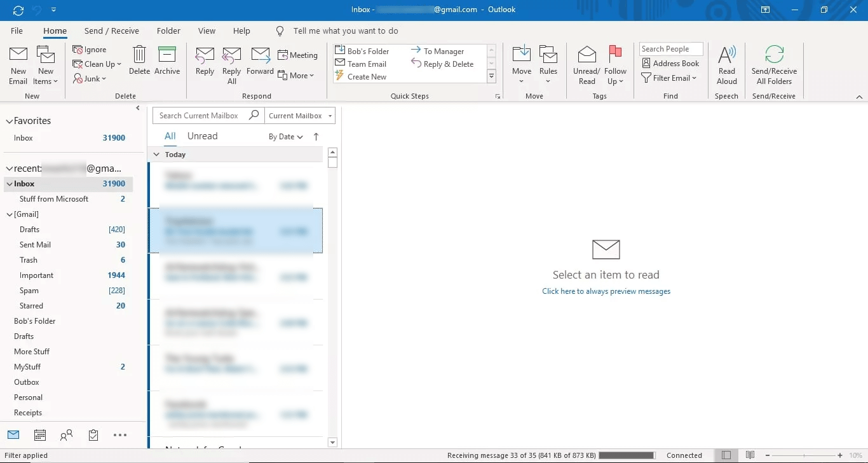Run the Bob's Folder quick step

[x=362, y=51]
